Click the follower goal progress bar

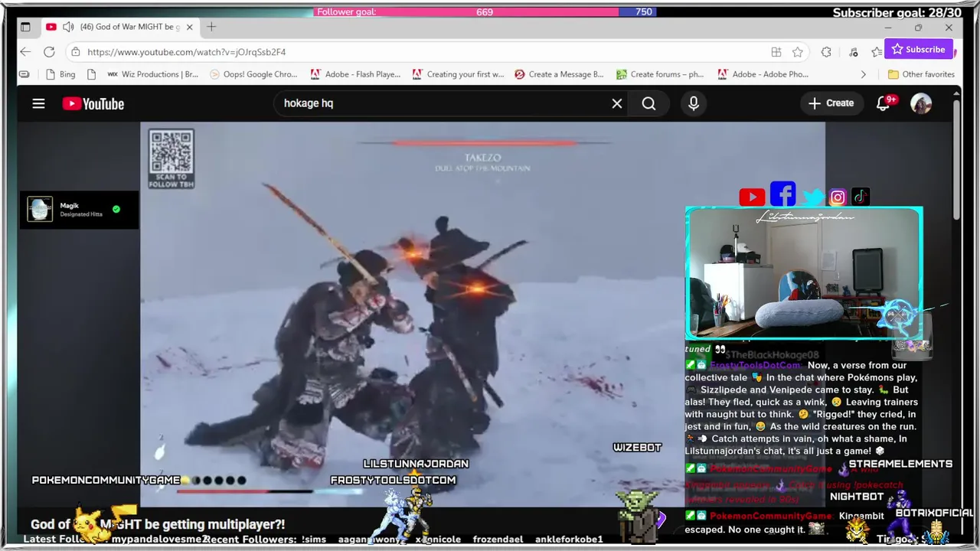(485, 12)
